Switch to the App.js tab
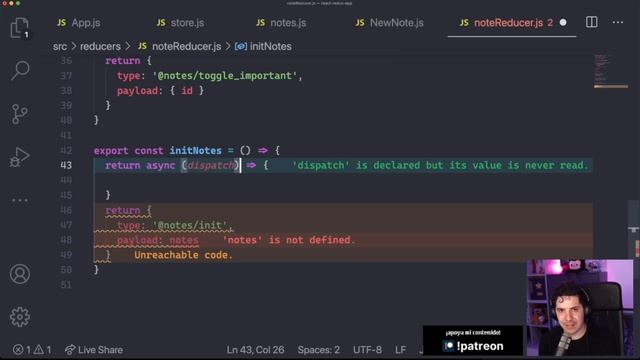 [x=79, y=23]
